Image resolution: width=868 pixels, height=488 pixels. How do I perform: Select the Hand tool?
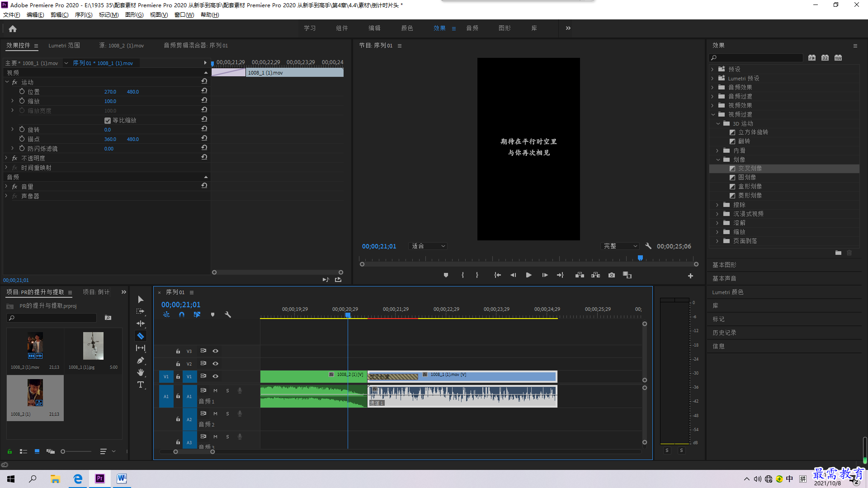(x=141, y=372)
